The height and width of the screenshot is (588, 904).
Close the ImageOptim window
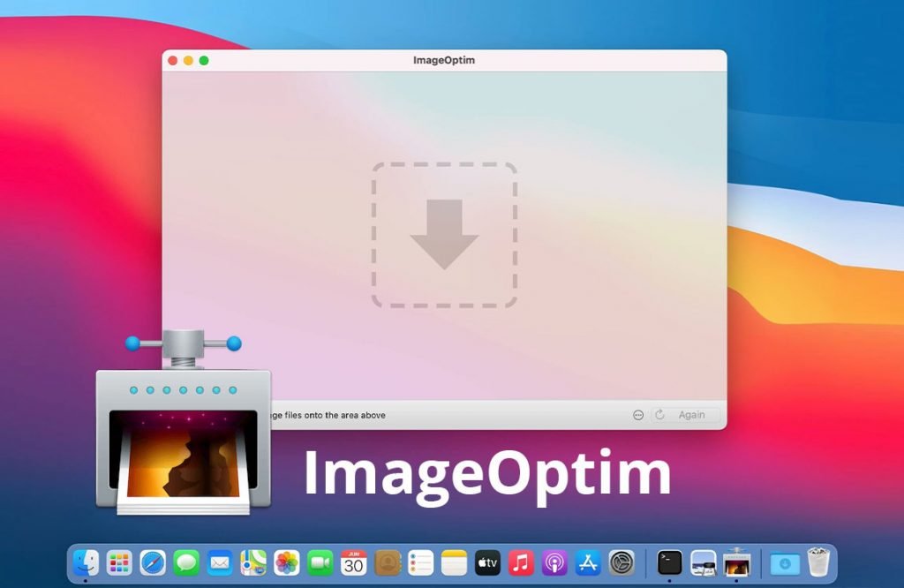coord(172,61)
